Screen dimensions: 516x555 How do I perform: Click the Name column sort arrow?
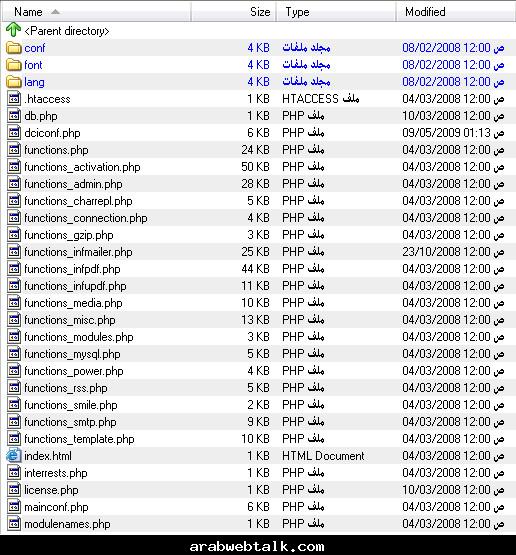(55, 12)
